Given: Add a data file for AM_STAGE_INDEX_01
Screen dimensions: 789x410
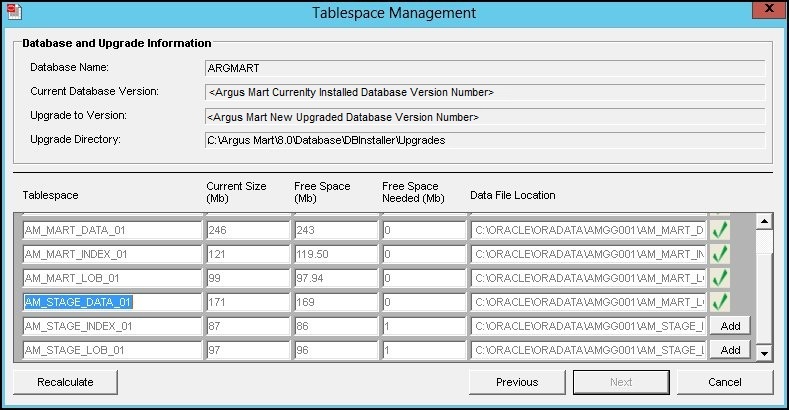Looking at the screenshot, I should [x=730, y=326].
